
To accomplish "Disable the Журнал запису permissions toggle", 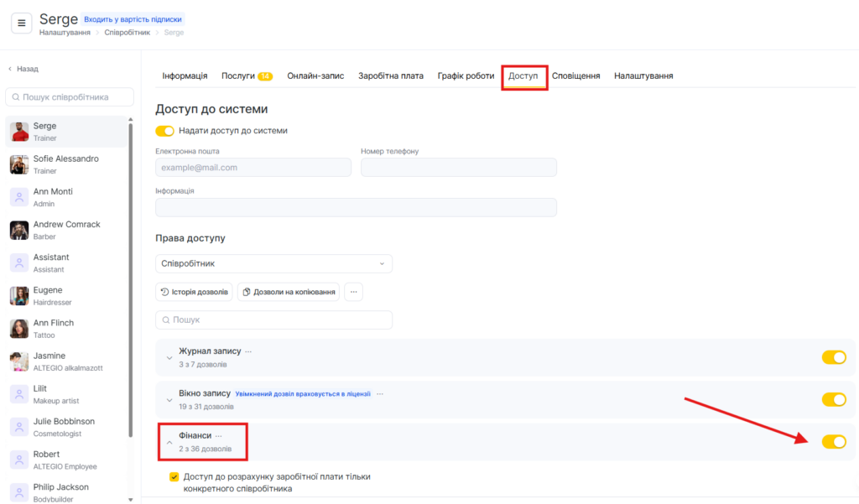I will (834, 357).
